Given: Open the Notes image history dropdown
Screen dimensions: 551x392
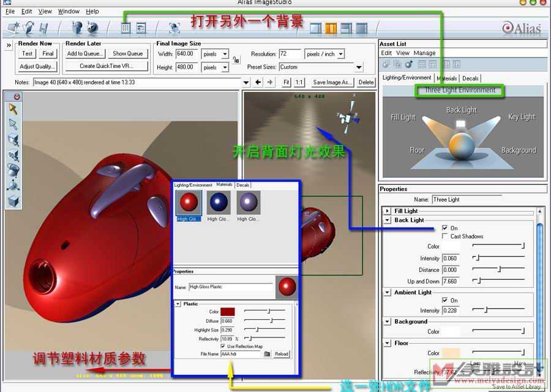Looking at the screenshot, I should point(246,83).
